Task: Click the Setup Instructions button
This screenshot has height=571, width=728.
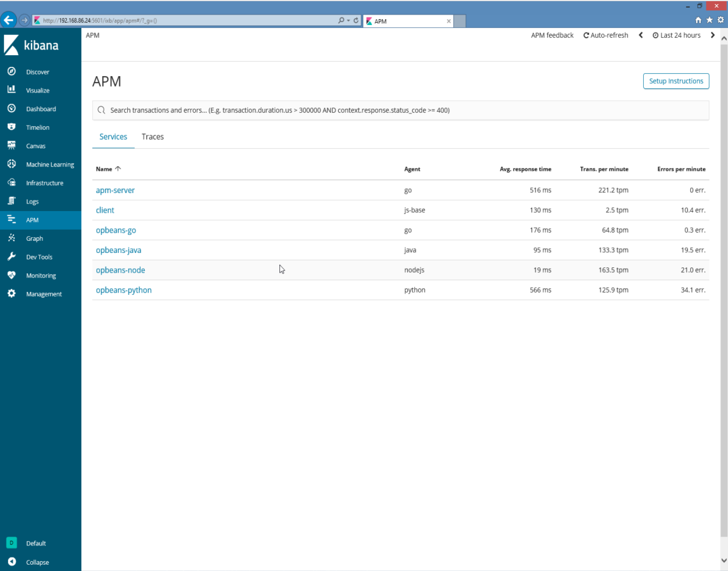Action: point(675,81)
